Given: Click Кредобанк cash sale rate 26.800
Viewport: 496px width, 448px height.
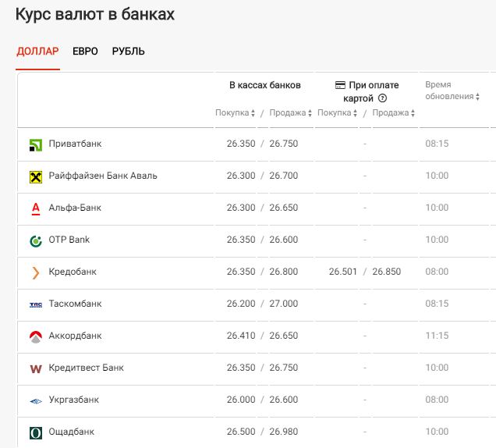Looking at the screenshot, I should pos(284,272).
